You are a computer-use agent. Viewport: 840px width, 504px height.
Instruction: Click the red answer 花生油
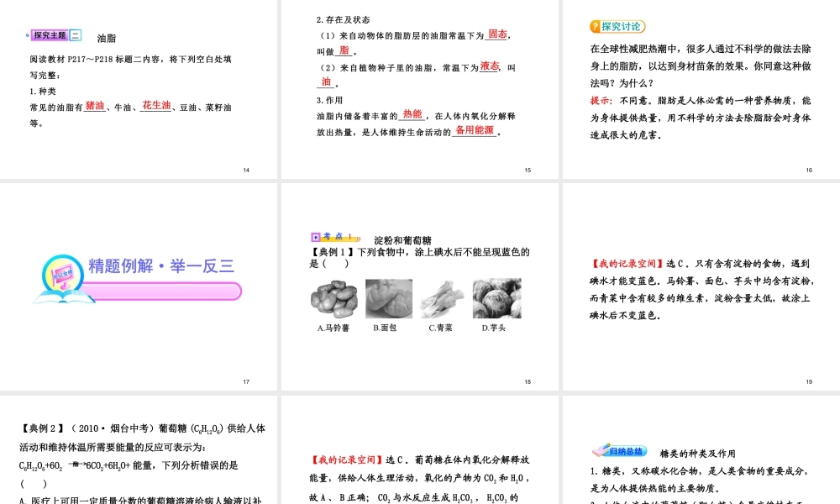point(156,105)
